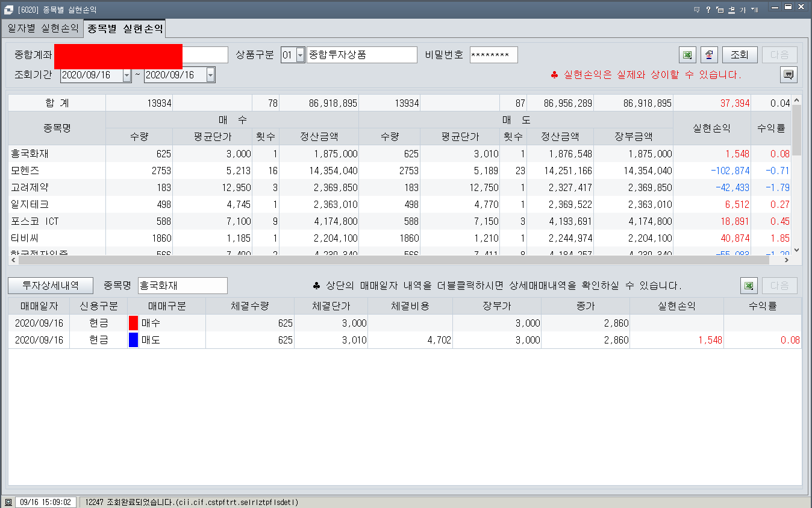Click the top disabled 다음 button

(779, 55)
